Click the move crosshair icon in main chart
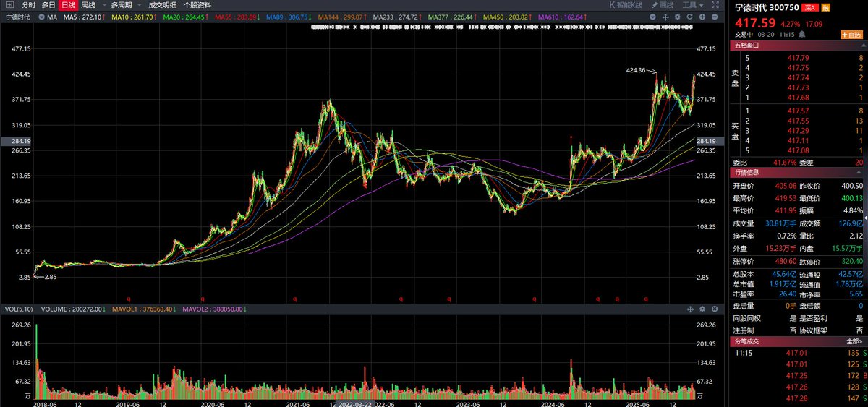Viewport: 868px width, 407px height. point(666,16)
